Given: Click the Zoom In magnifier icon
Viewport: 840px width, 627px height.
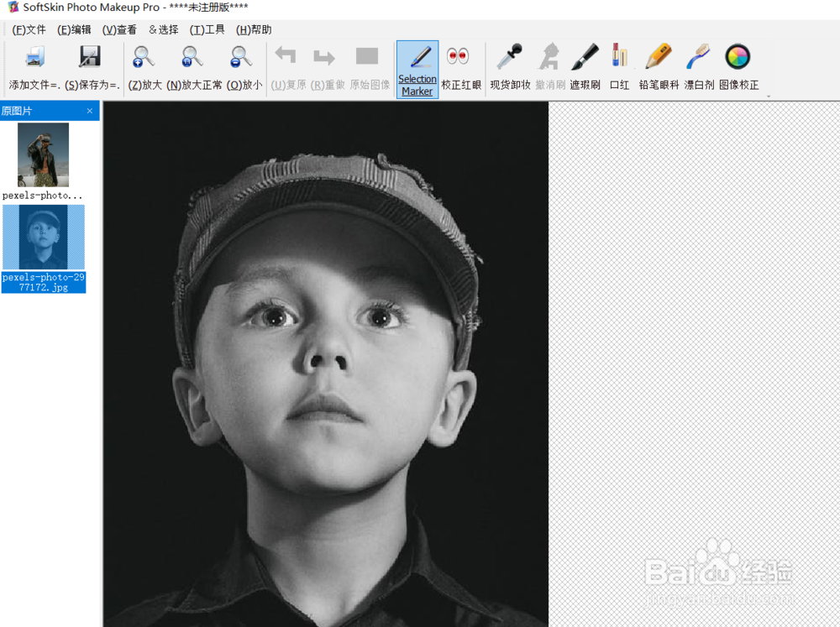Looking at the screenshot, I should 143,57.
